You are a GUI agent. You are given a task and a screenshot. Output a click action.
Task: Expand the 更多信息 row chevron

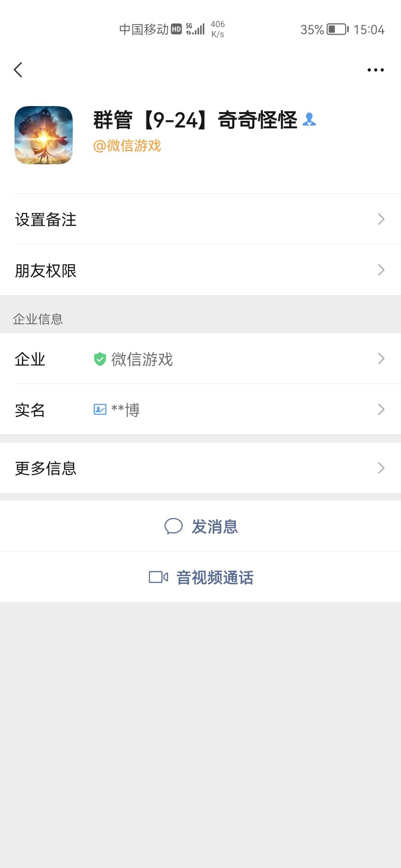pos(381,468)
